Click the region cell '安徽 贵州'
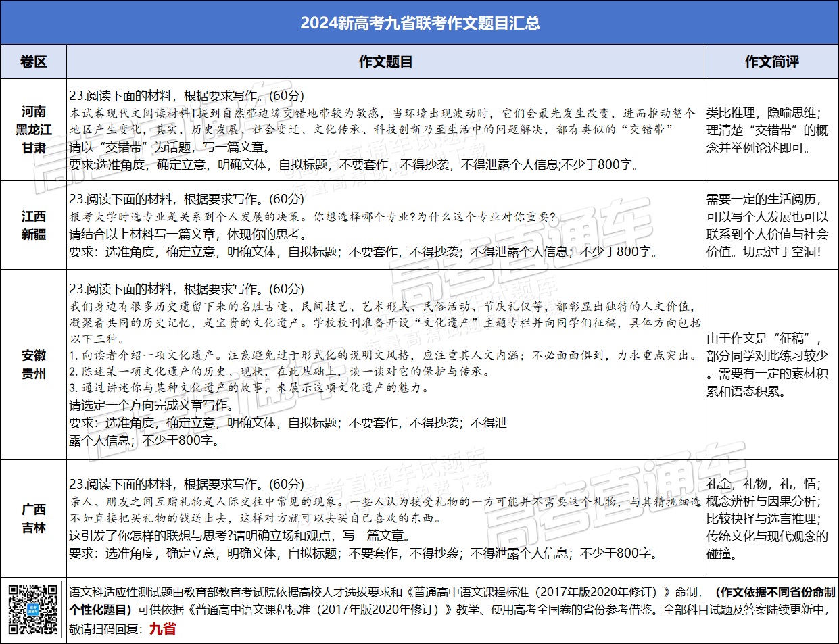The image size is (839, 644). 33,364
